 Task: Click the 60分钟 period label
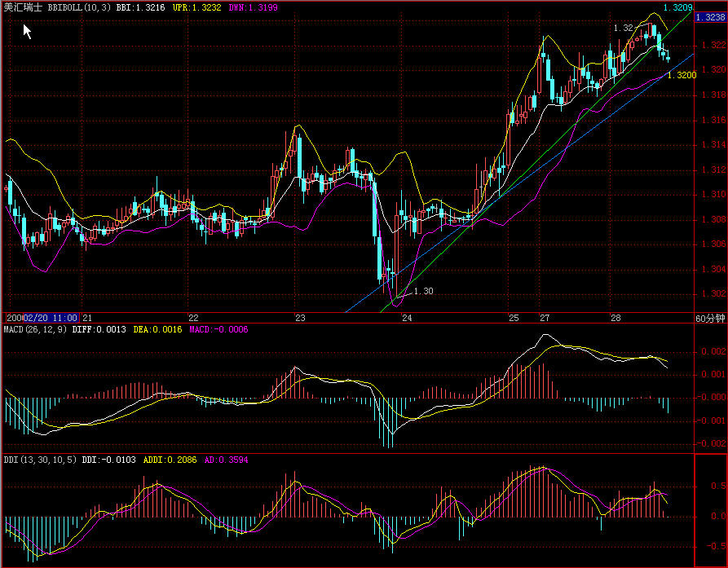[710, 319]
